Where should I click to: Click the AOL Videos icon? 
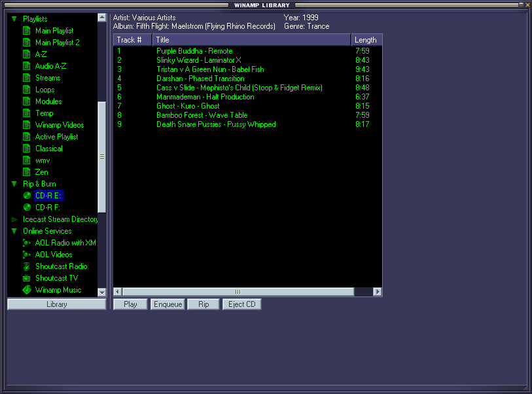pos(26,255)
